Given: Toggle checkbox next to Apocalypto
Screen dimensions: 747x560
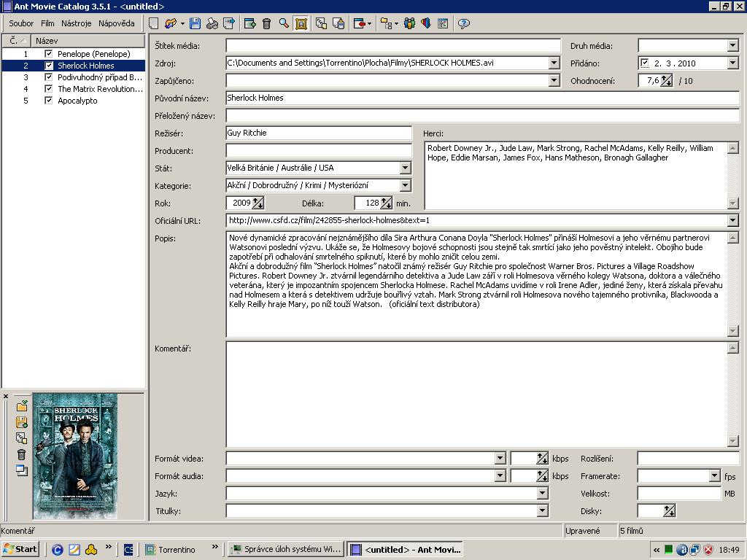Looking at the screenshot, I should point(49,101).
